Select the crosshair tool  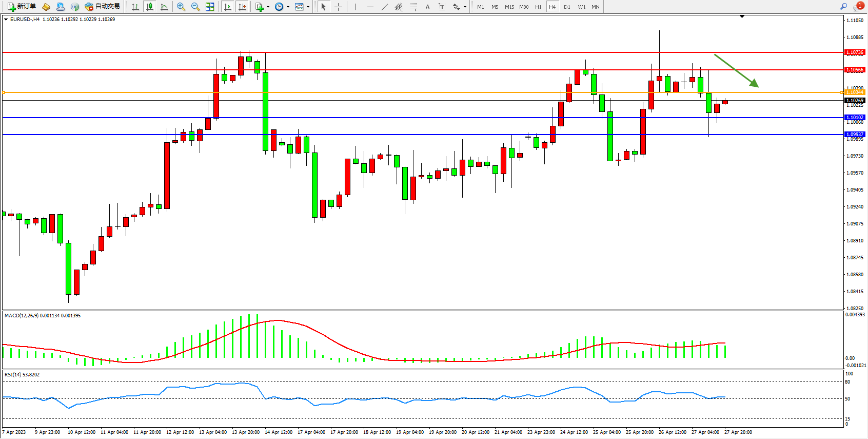coord(339,7)
